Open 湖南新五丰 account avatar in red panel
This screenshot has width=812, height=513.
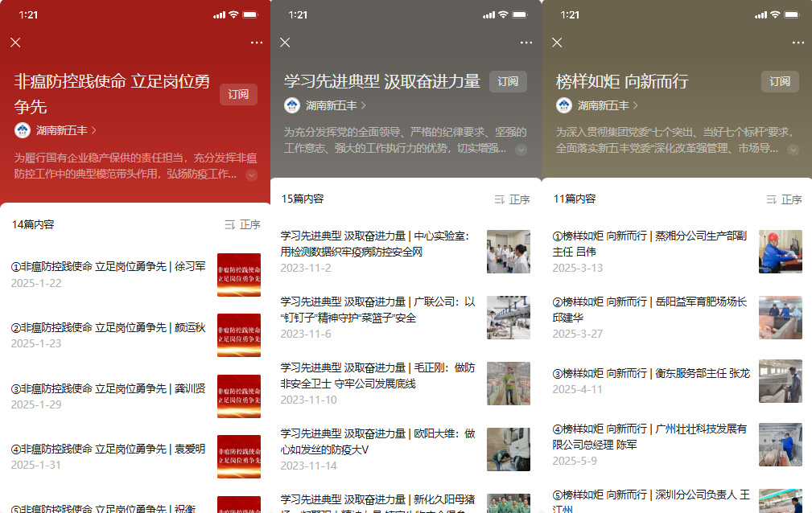[23, 130]
